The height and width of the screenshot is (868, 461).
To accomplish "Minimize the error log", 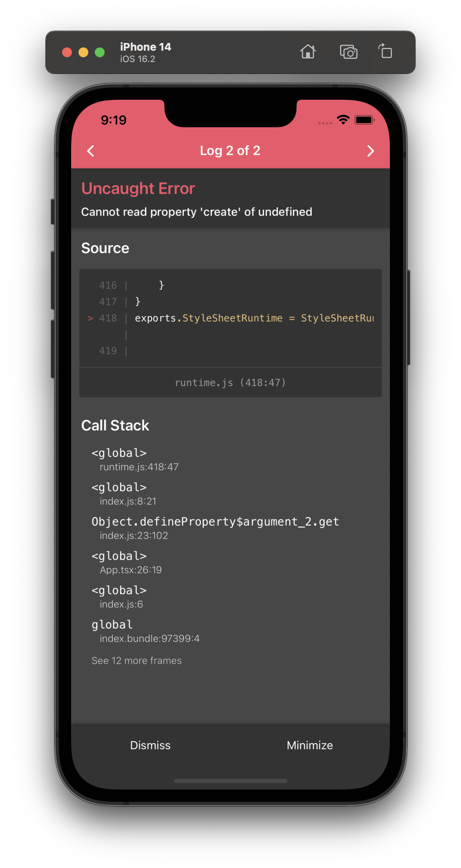I will pyautogui.click(x=309, y=745).
